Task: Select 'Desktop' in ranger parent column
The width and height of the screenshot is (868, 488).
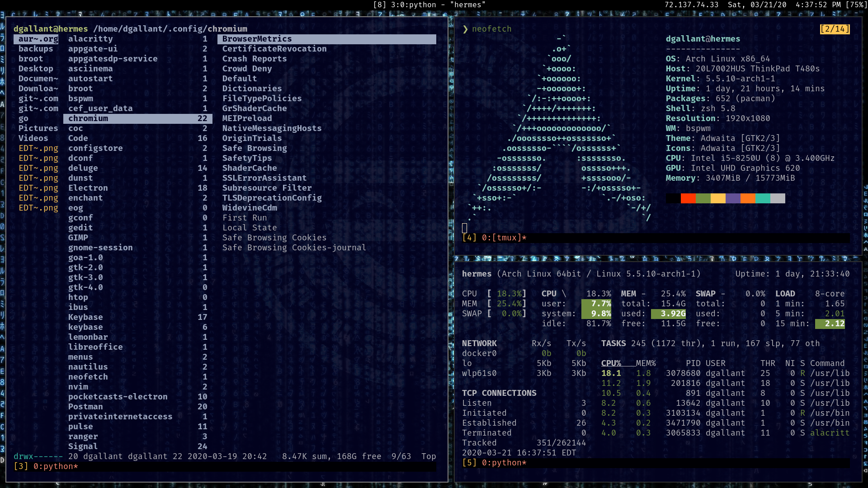Action: pyautogui.click(x=36, y=69)
